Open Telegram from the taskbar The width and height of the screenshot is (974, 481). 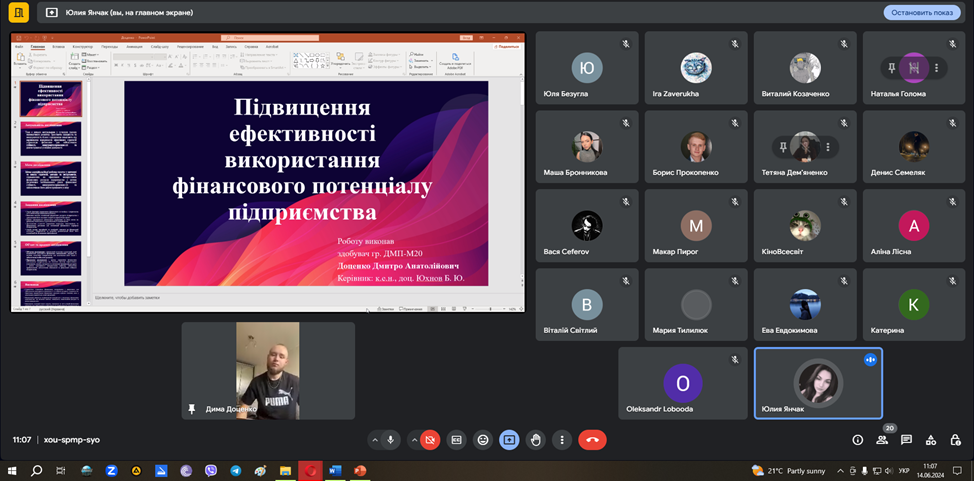click(x=235, y=470)
